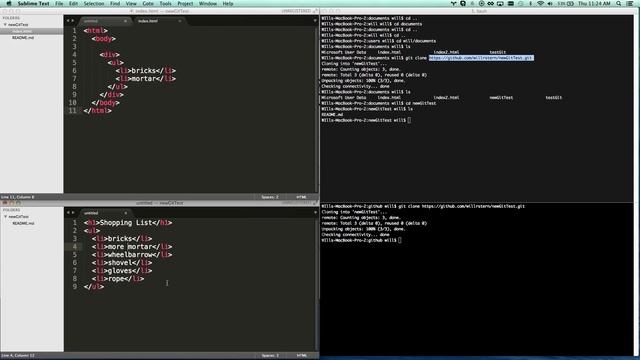Viewport: 640px width, 360px height.
Task: Open the tab list dropdown in the bottom editor
Action: tap(315, 213)
